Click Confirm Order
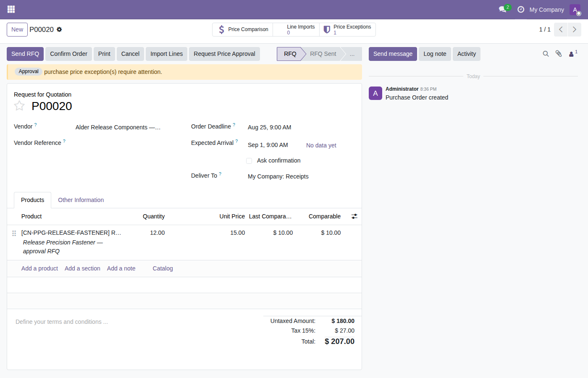This screenshot has width=588, height=378. click(x=68, y=54)
